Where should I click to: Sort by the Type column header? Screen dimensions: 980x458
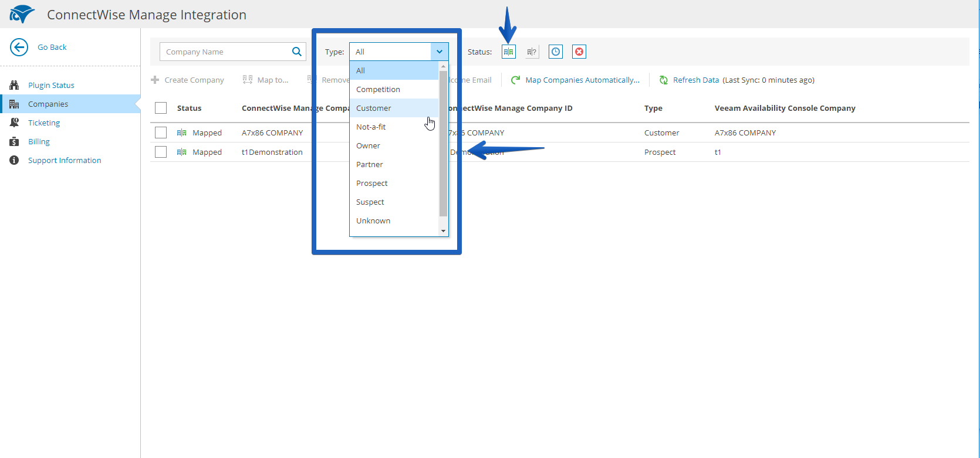[653, 108]
